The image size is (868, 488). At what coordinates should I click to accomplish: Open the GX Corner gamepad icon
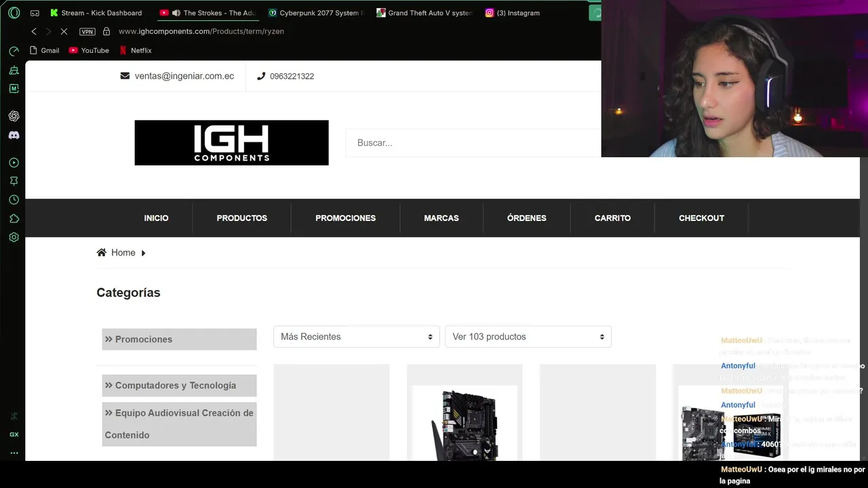(35, 13)
